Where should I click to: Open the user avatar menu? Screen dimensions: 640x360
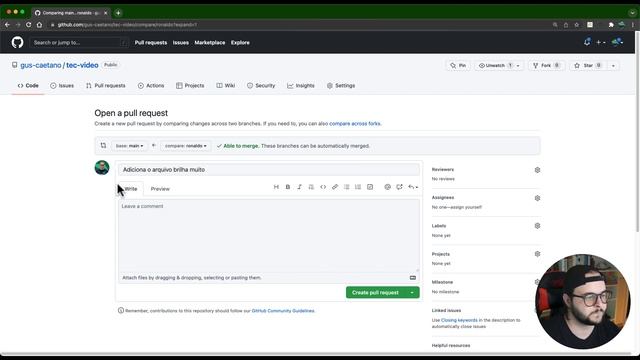(617, 42)
